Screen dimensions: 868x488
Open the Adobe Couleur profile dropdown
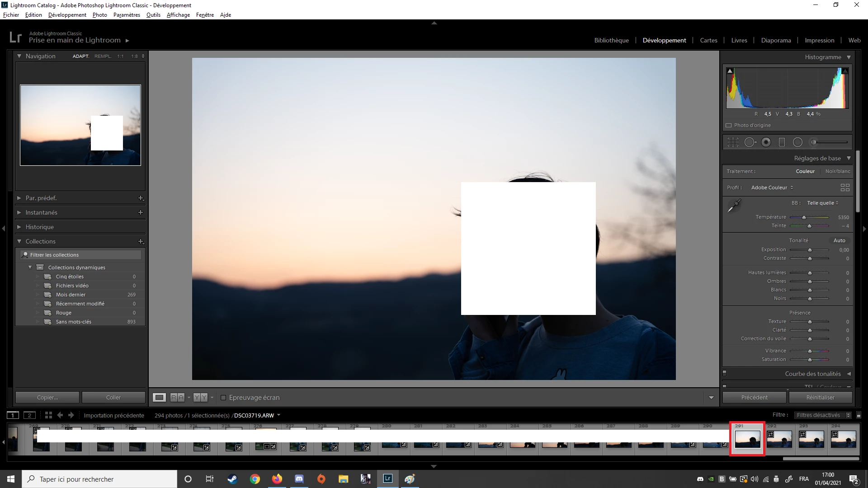point(772,188)
